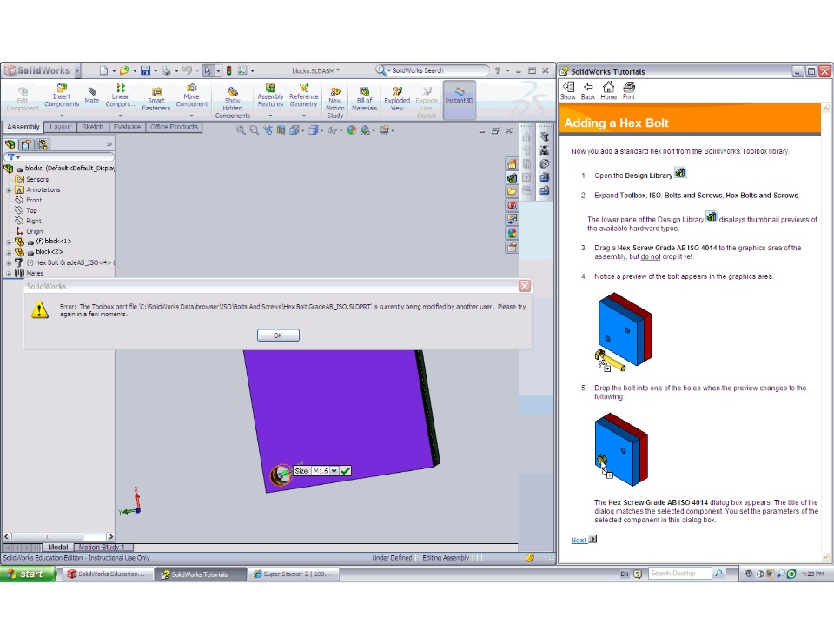Select the Model tab at bottom
The height and width of the screenshot is (644, 834).
[58, 548]
